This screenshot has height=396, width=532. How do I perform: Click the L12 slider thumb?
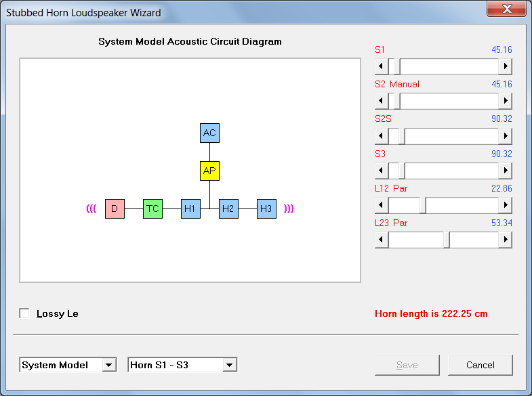(x=423, y=205)
